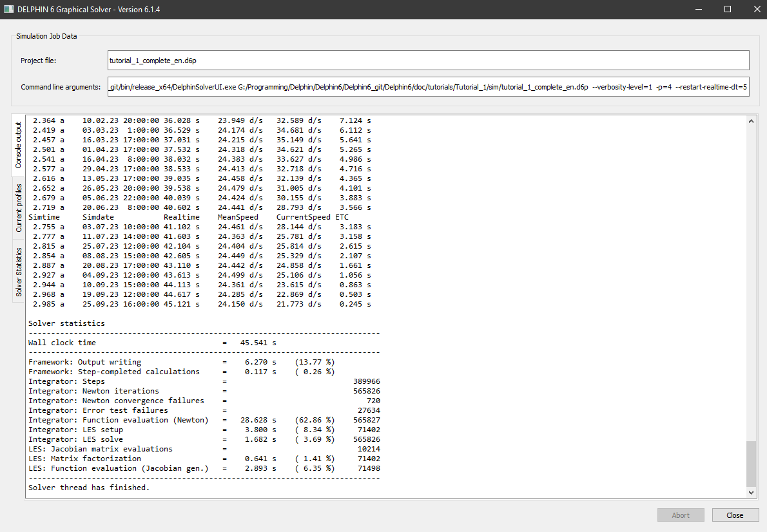767x532 pixels.
Task: Maximize the DELPHIN solver window
Action: coord(728,9)
